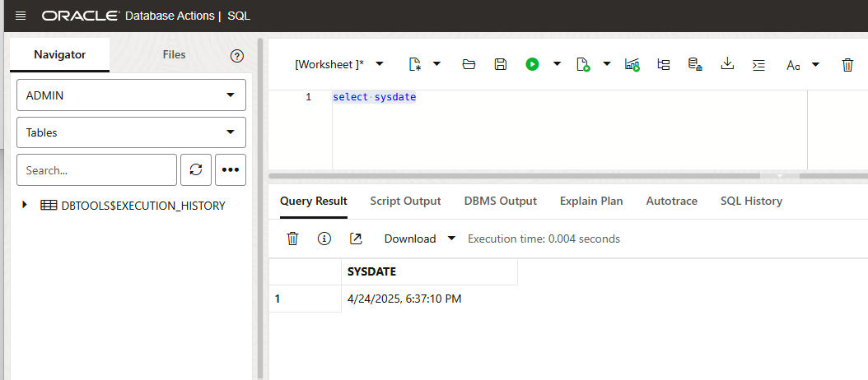The image size is (868, 380).
Task: Clear the editor with toolbar trash icon
Action: click(847, 64)
